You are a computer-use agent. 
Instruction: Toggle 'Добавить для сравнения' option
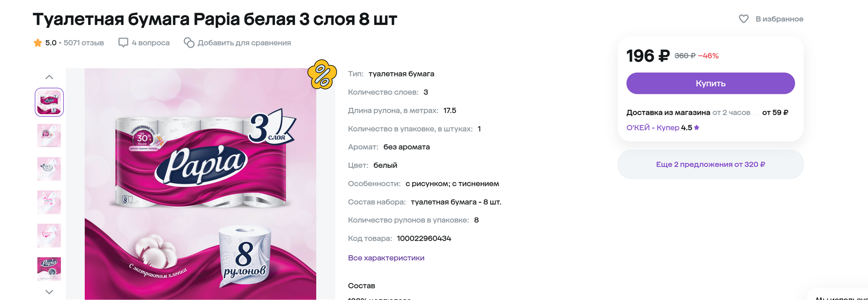[x=244, y=43]
